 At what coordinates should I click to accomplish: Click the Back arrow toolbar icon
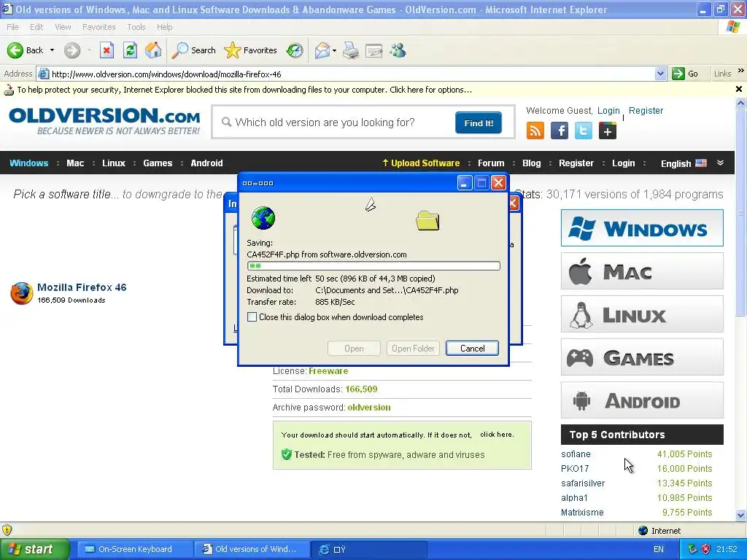coord(15,50)
